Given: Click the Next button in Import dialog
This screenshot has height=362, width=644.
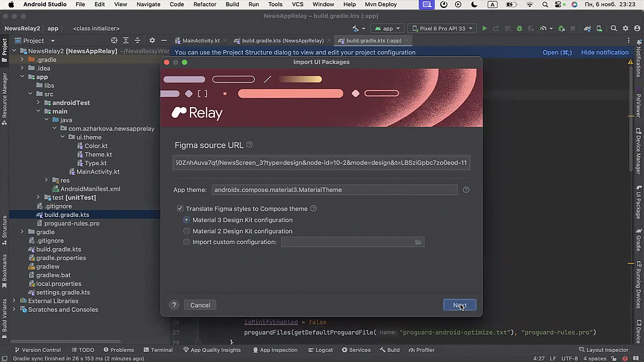Looking at the screenshot, I should (x=460, y=305).
